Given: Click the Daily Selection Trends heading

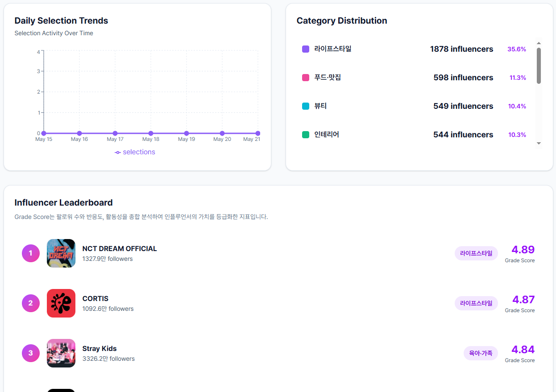Looking at the screenshot, I should [61, 21].
